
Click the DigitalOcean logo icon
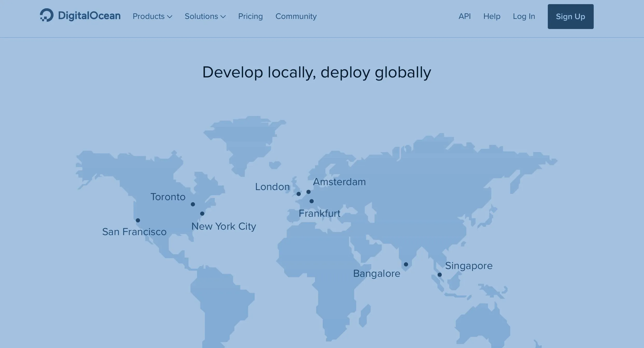coord(47,15)
